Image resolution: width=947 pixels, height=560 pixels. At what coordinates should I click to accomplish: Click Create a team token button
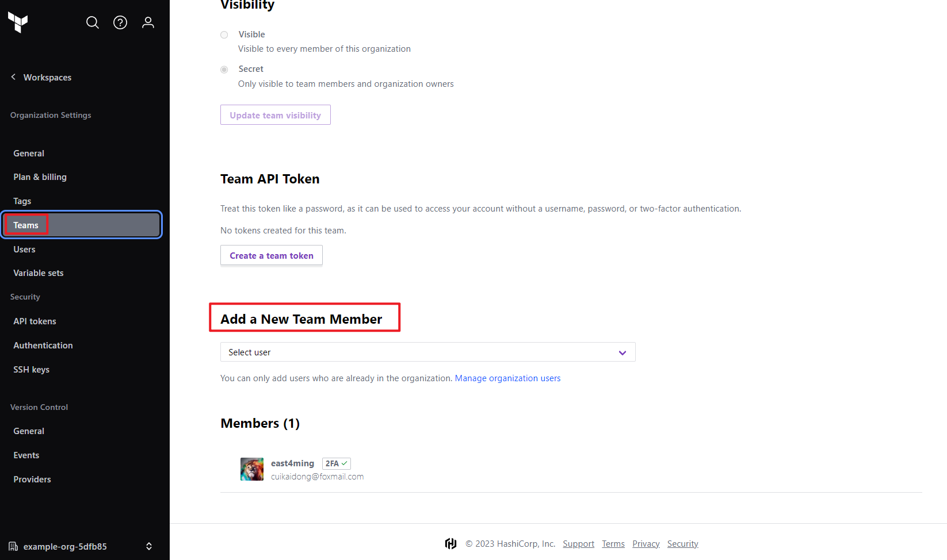click(x=272, y=255)
